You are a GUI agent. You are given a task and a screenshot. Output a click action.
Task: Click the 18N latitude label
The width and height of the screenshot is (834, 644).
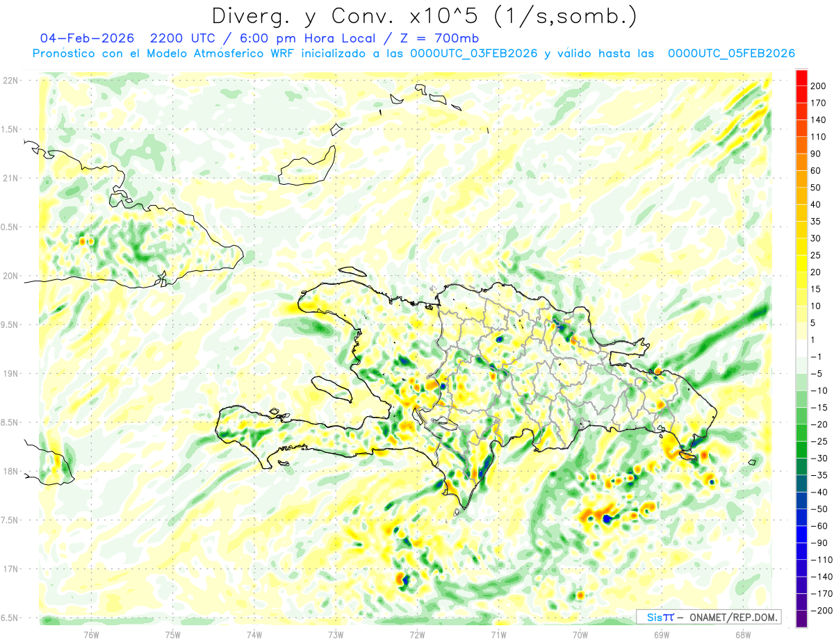point(10,472)
